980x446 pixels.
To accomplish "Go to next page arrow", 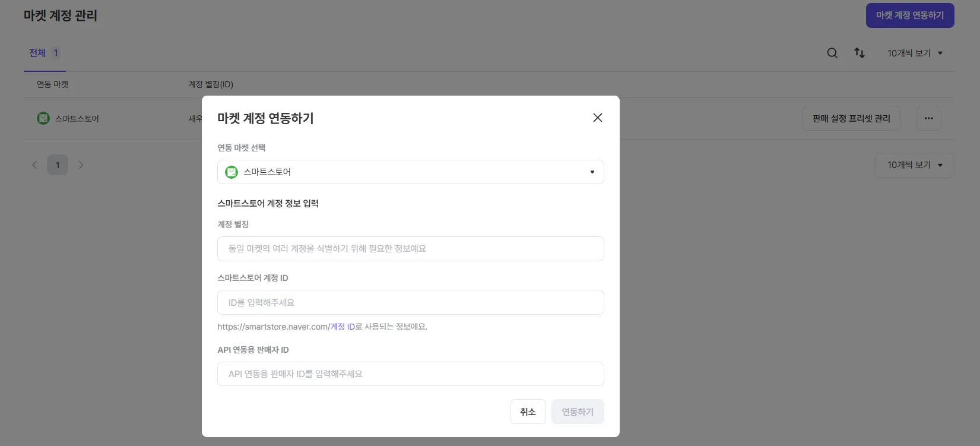I will (x=81, y=165).
